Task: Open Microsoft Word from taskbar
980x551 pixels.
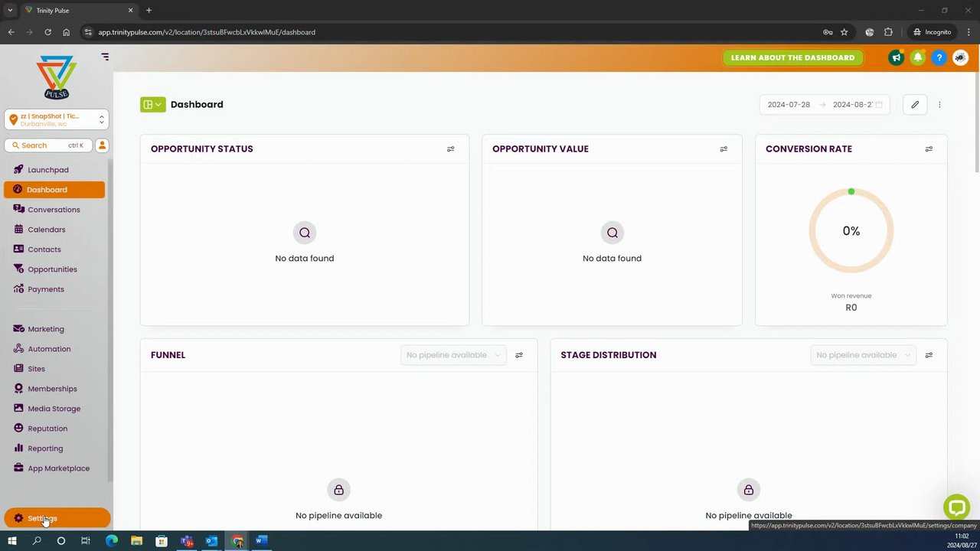Action: tap(261, 541)
